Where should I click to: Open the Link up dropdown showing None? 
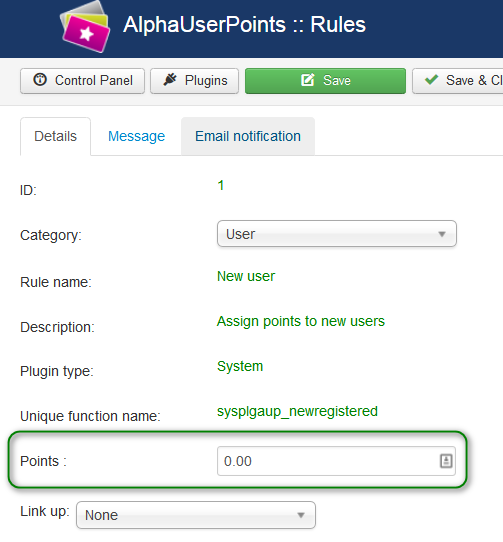(x=196, y=515)
